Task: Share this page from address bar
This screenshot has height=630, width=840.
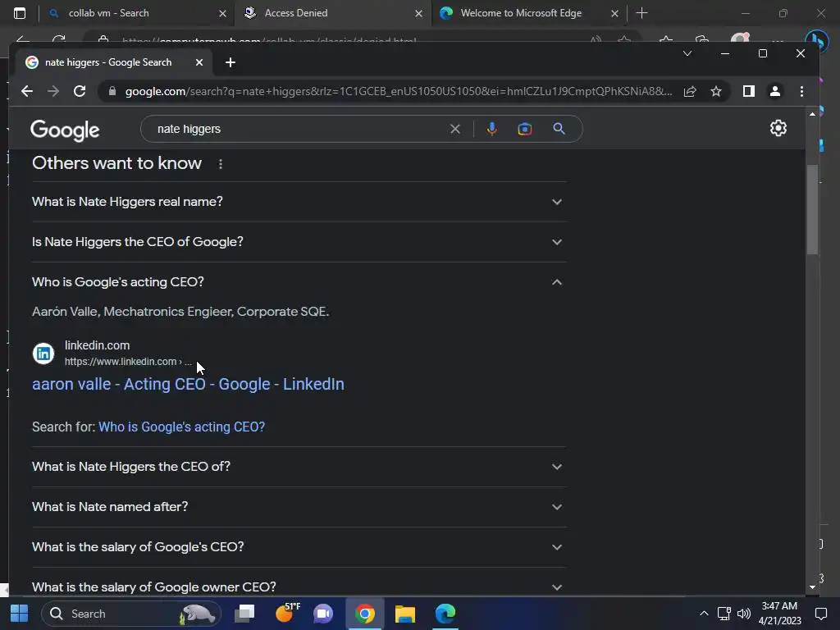Action: (690, 92)
